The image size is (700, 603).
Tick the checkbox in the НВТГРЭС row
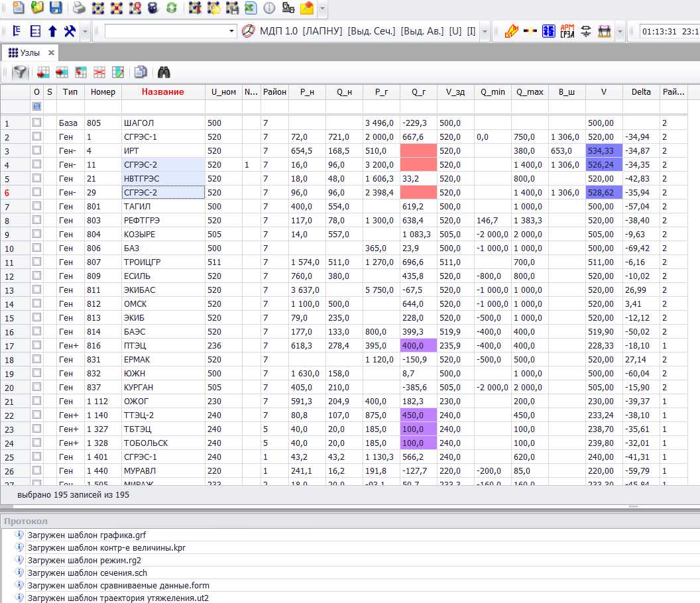(x=36, y=178)
